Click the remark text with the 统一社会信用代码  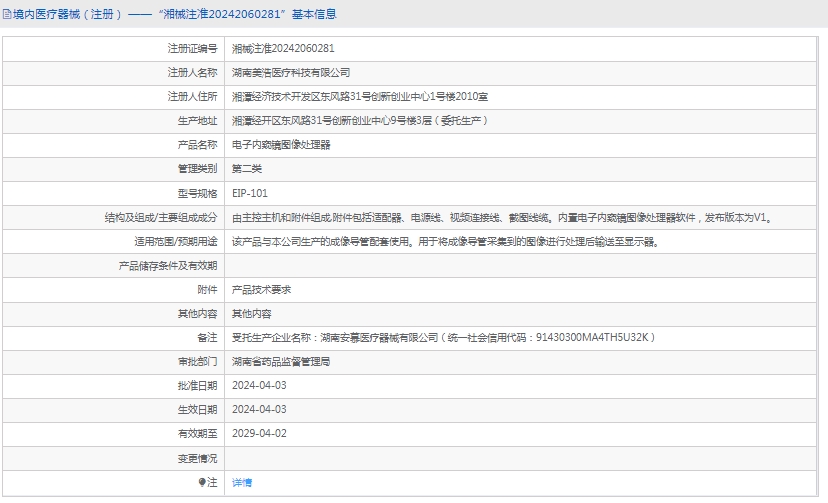tap(443, 337)
